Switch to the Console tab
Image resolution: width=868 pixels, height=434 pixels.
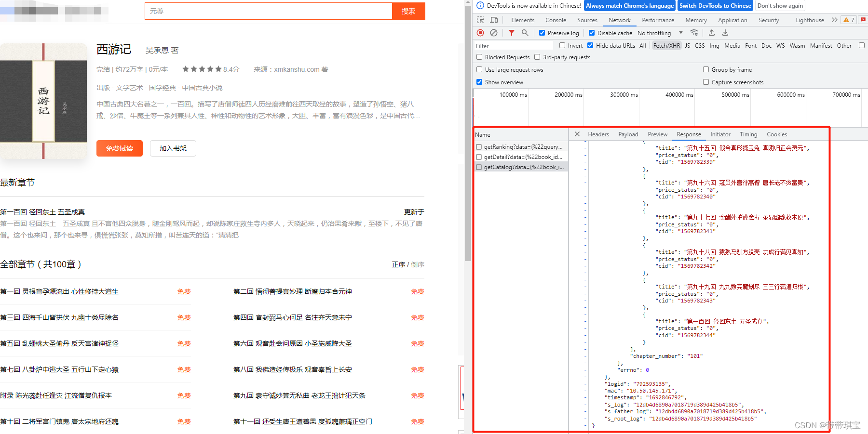(x=556, y=20)
